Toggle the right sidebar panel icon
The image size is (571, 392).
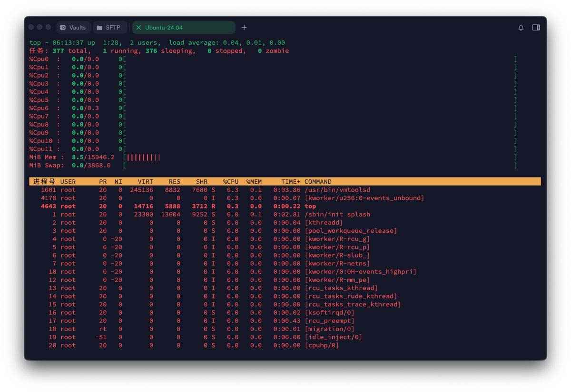536,28
